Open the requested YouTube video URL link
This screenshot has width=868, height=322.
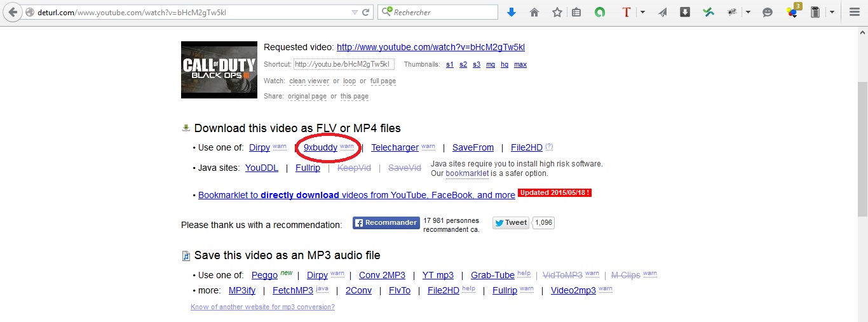[x=431, y=47]
